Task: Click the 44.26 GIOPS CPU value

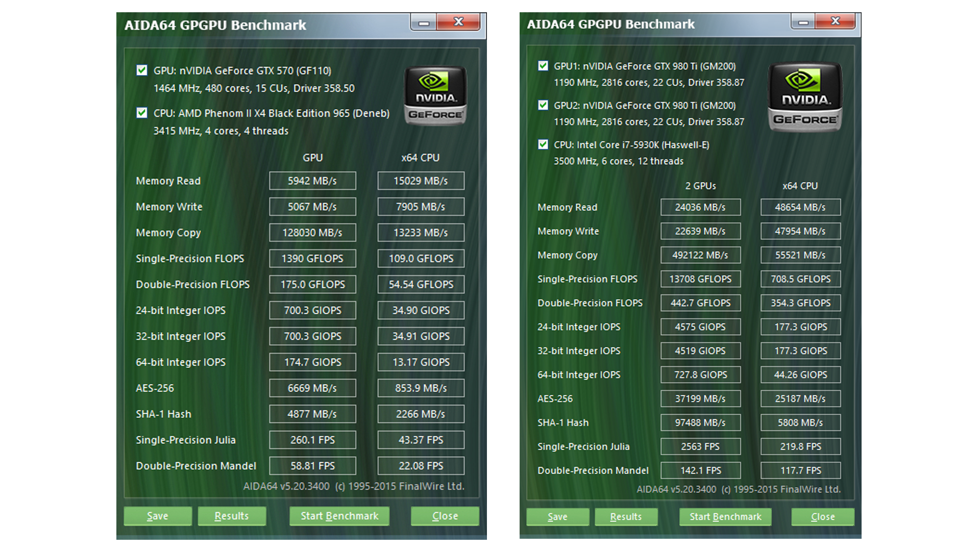Action: 800,375
